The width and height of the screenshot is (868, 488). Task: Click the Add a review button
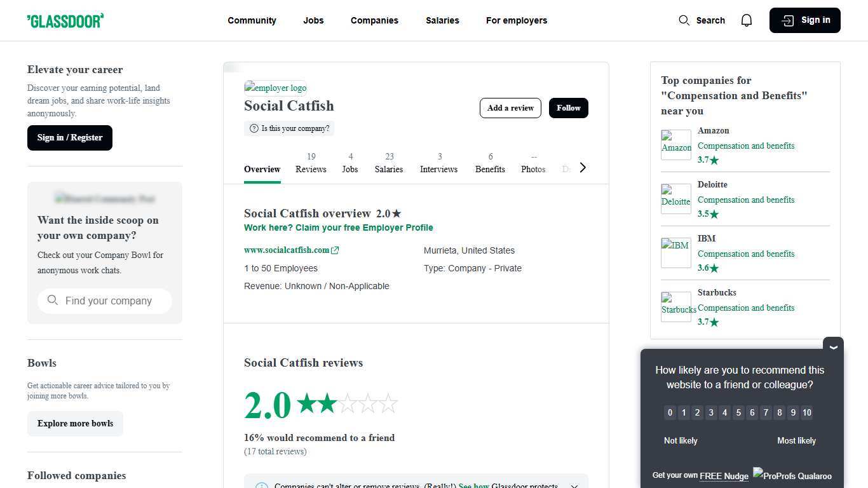[510, 107]
